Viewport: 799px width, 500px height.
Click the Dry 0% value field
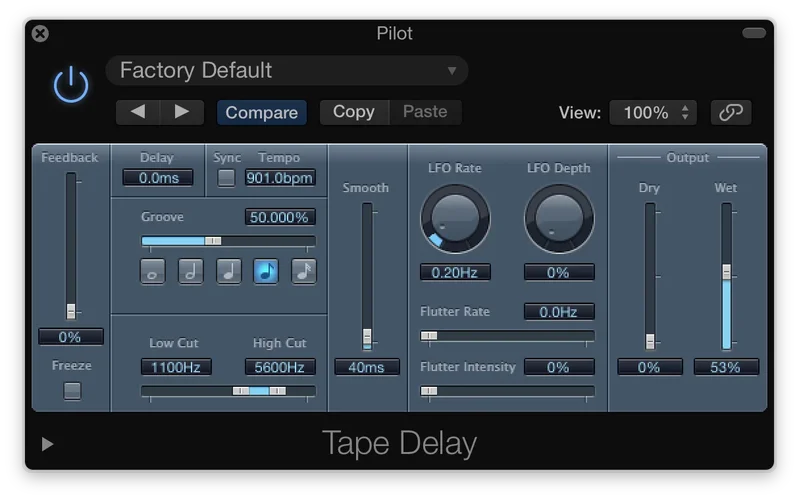point(650,367)
